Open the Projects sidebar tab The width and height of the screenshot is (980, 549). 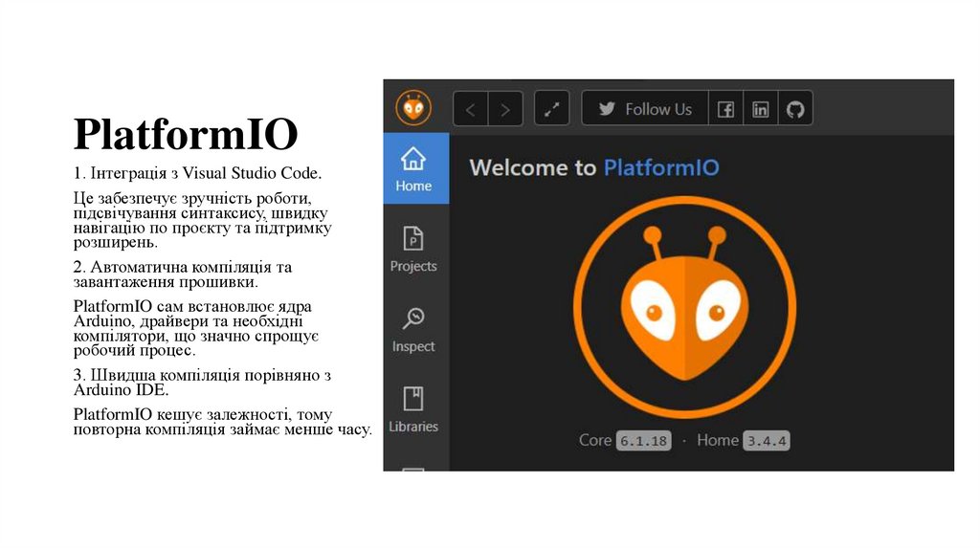[x=413, y=249]
